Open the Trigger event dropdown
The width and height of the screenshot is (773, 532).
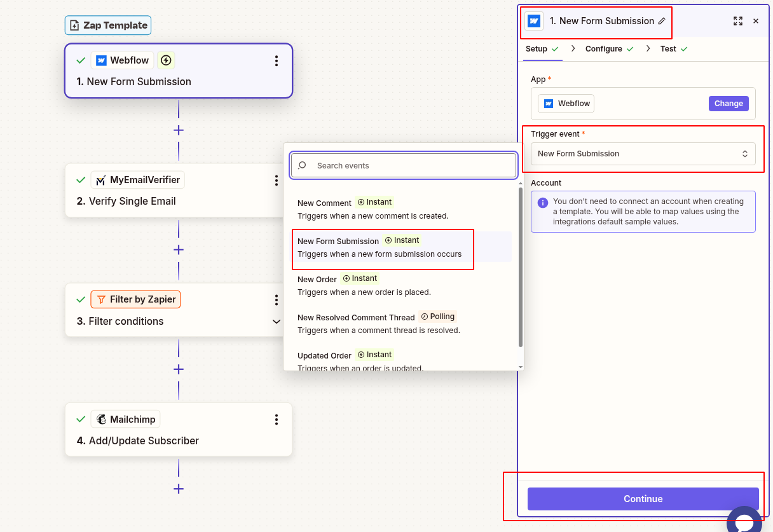click(x=643, y=153)
